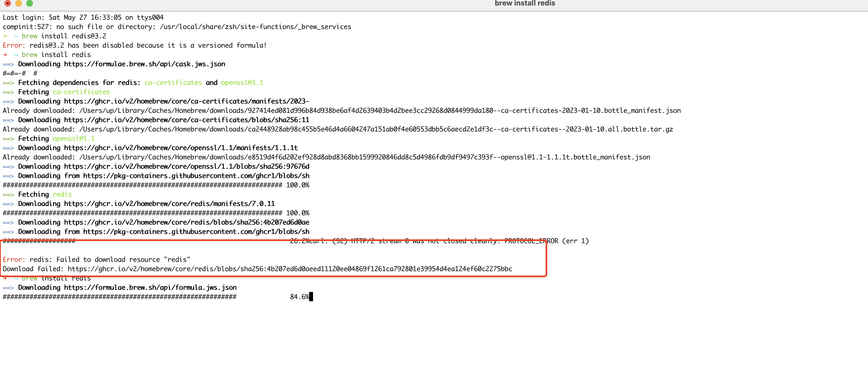The width and height of the screenshot is (868, 384).
Task: Click the yellow minimize window button
Action: coord(19,3)
